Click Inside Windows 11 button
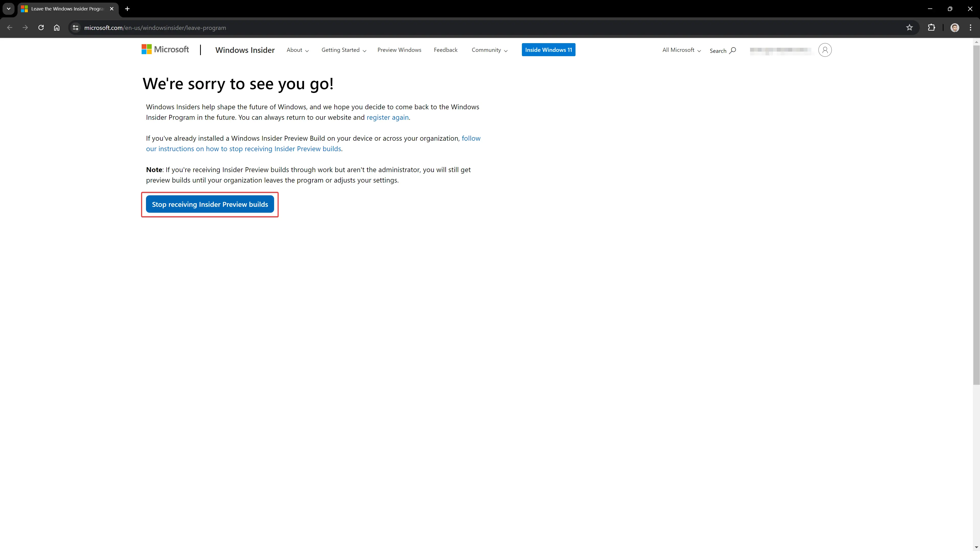 548,50
